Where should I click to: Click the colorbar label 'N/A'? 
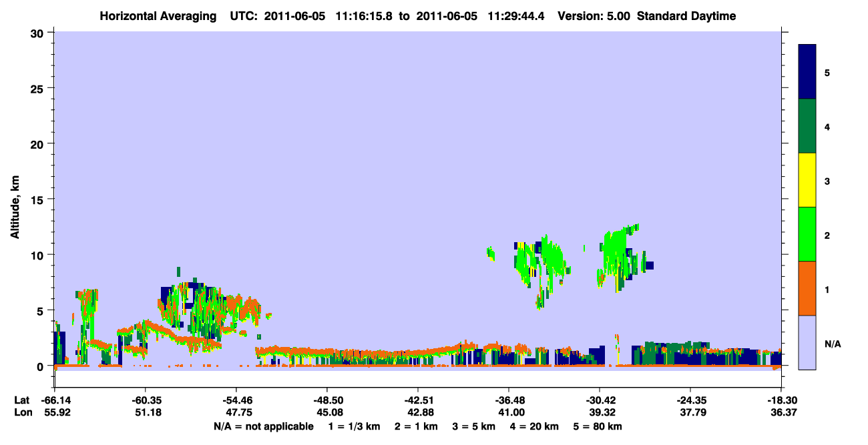832,344
